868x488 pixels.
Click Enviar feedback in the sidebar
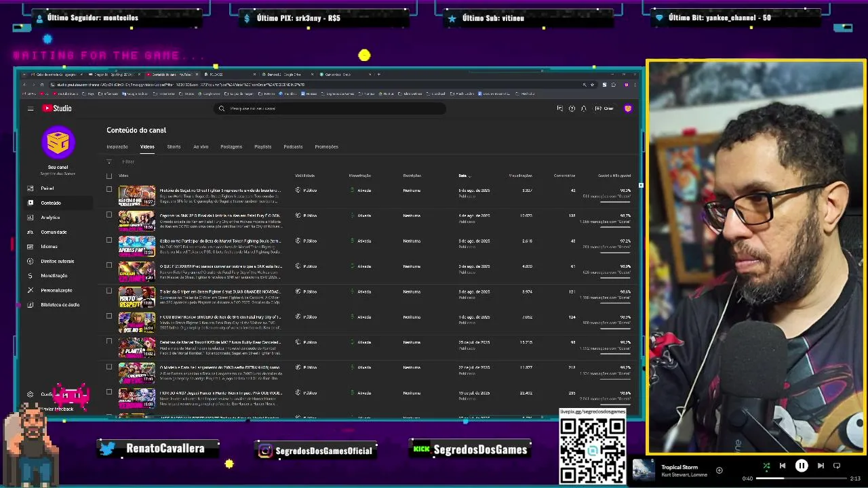(x=57, y=409)
